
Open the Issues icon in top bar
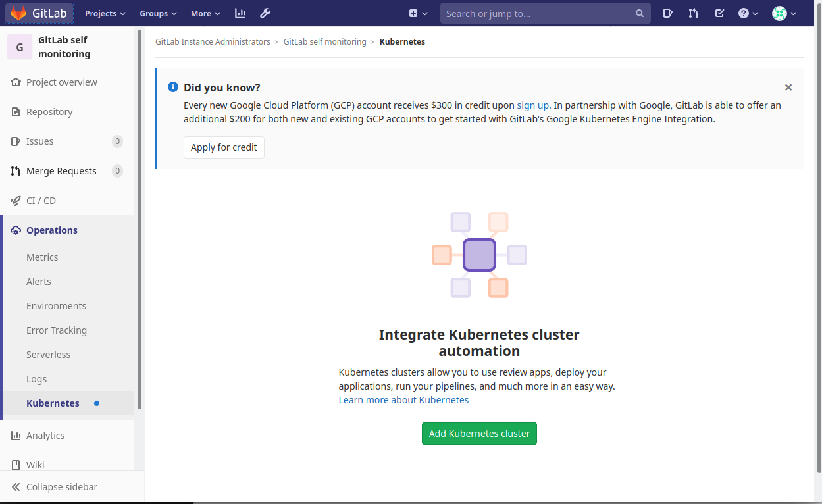(668, 13)
